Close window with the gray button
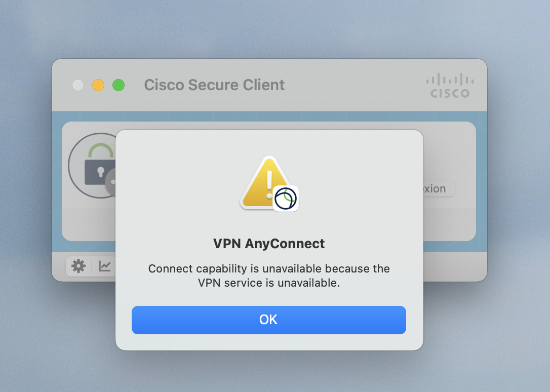This screenshot has width=550, height=392. [78, 85]
